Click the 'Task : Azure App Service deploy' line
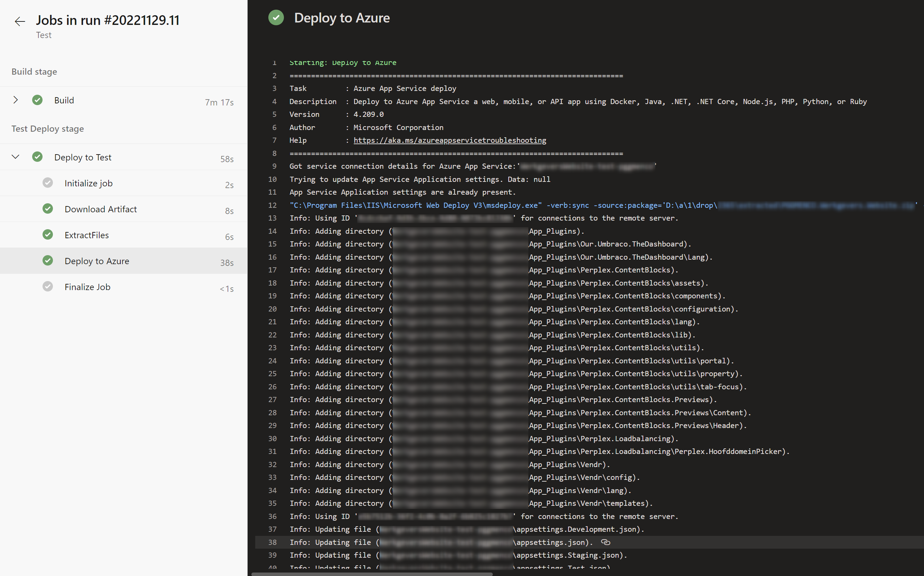 click(x=373, y=89)
